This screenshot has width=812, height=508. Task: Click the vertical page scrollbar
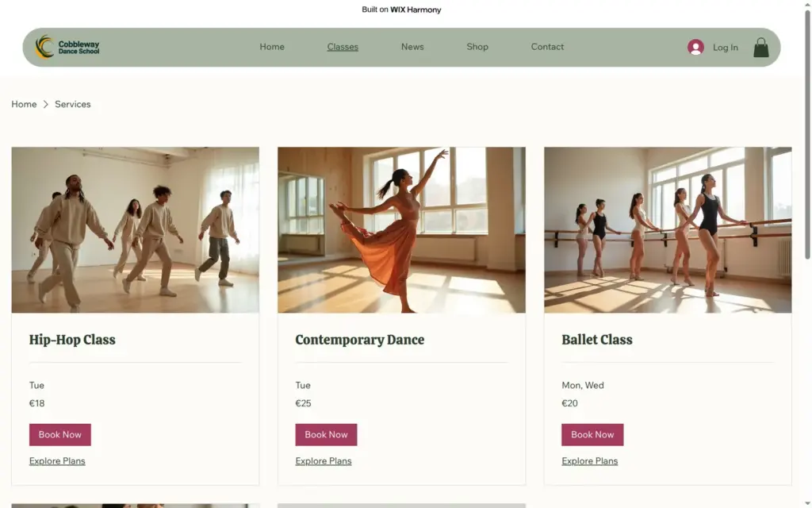pyautogui.click(x=807, y=135)
